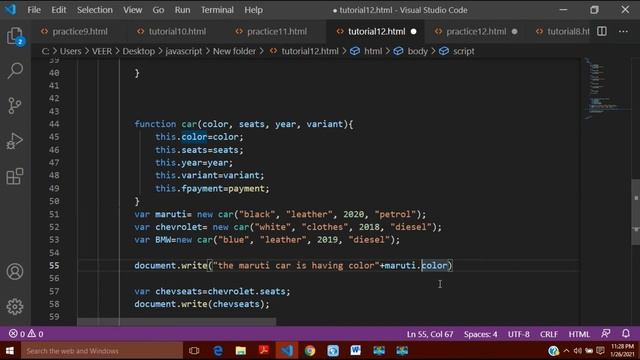Click the Visual Studio Code taskbar icon
Screen dimensions: 640x360
pos(287,351)
